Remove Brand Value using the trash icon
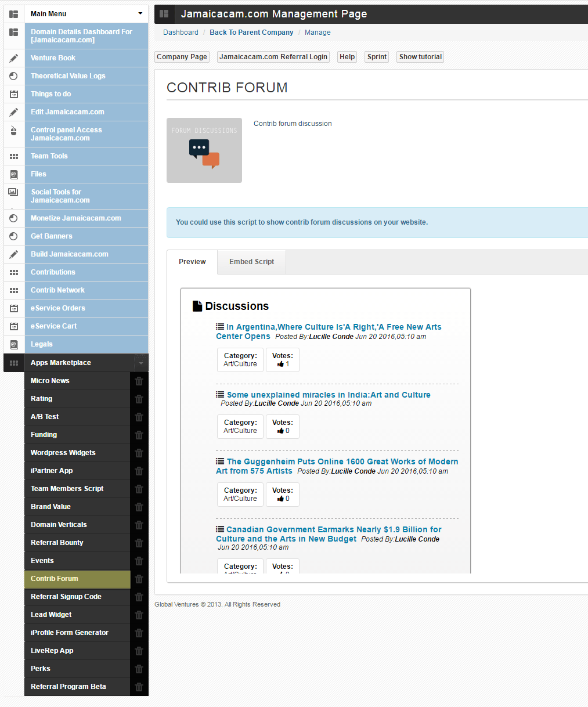This screenshot has width=588, height=707. point(139,507)
